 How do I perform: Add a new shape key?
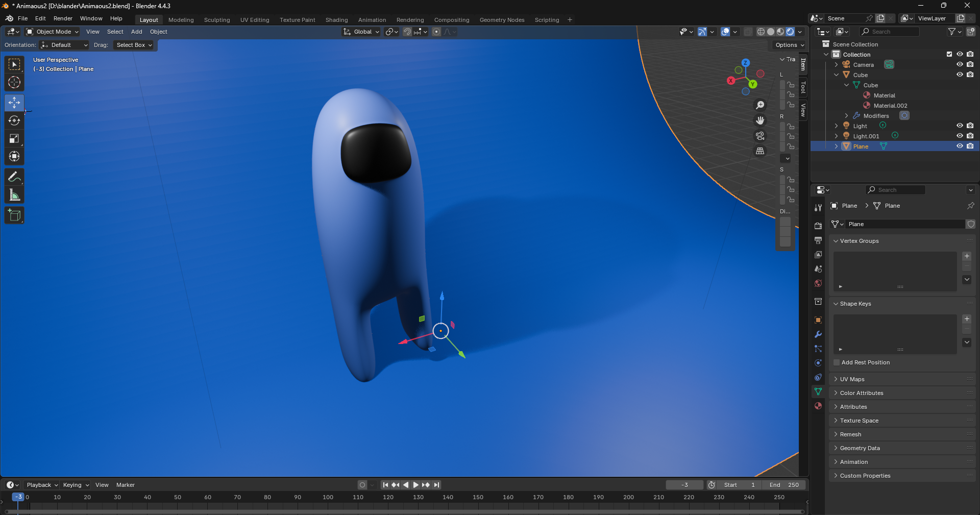tap(967, 319)
